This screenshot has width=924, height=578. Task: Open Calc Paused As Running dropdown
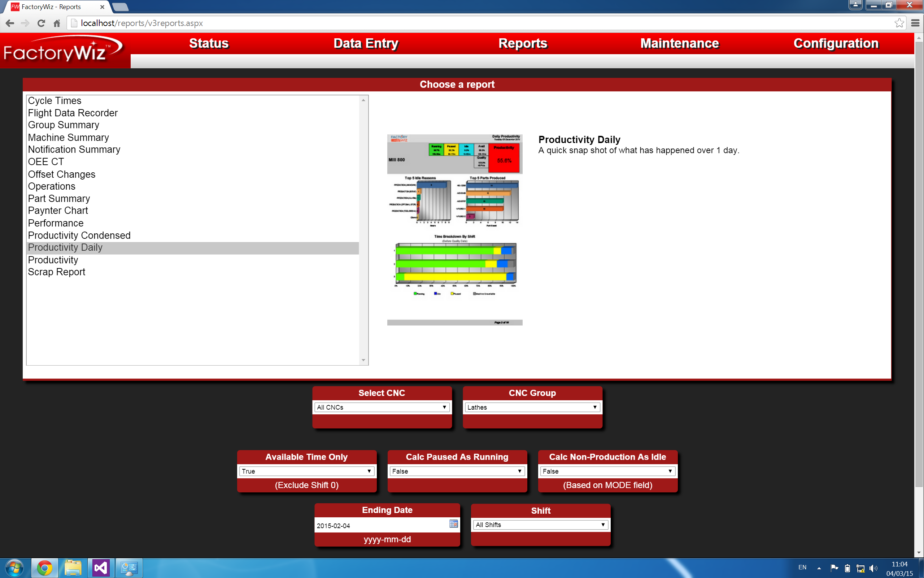tap(457, 471)
